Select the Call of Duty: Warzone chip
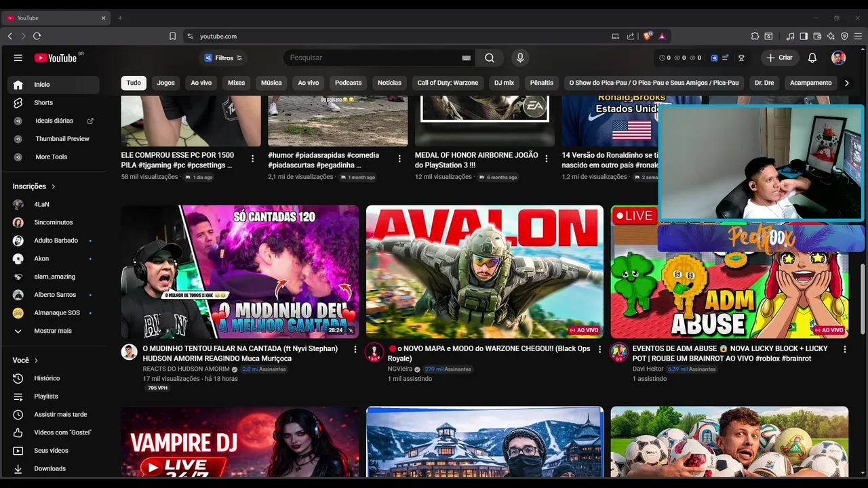The height and width of the screenshot is (488, 868). pos(448,83)
